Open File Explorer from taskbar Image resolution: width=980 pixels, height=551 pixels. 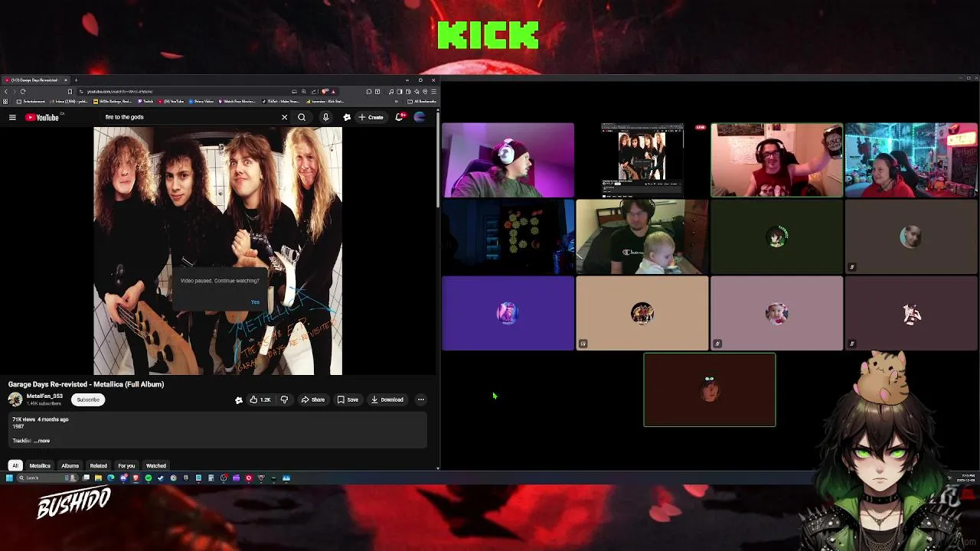tap(98, 478)
